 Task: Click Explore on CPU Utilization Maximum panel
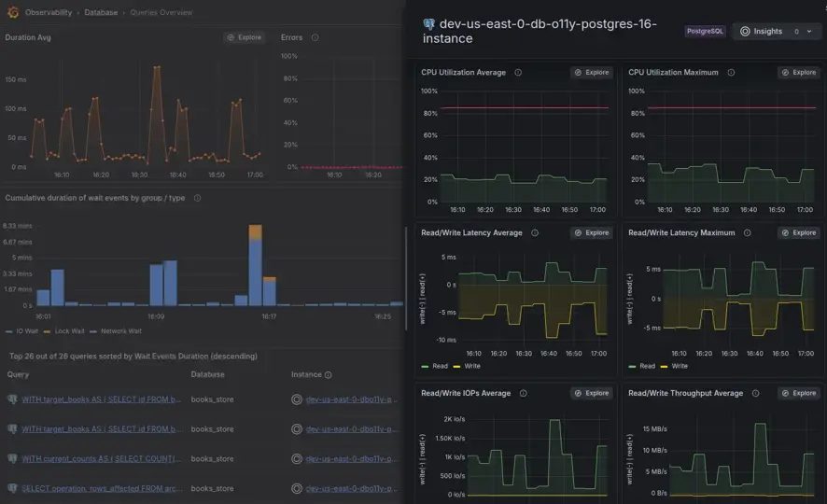click(799, 72)
